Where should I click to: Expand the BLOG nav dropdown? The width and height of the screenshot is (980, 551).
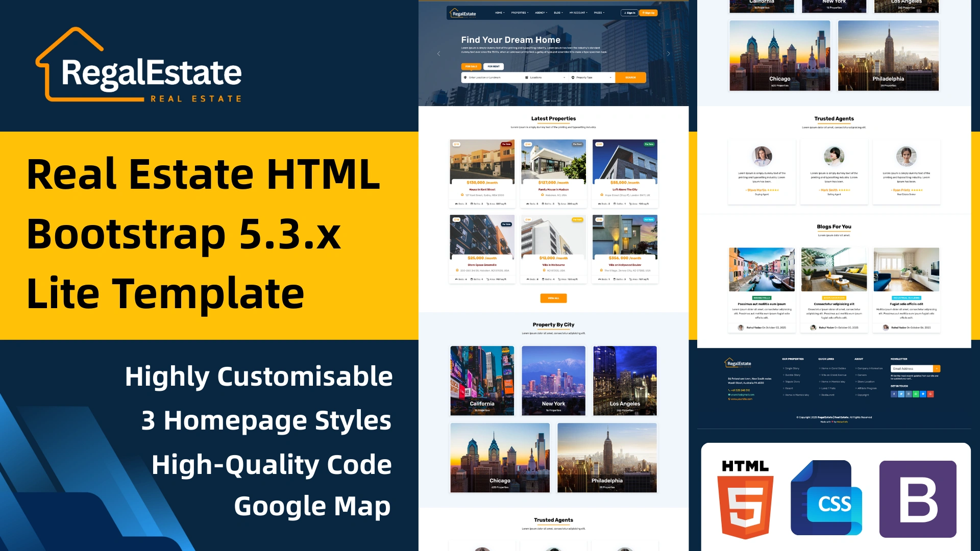pos(558,13)
